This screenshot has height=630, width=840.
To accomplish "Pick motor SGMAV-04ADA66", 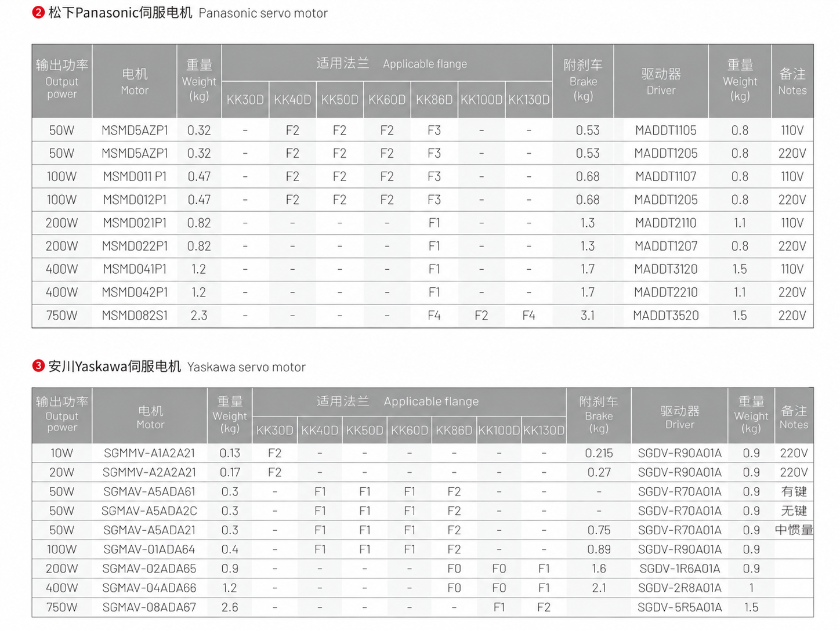I will (x=150, y=588).
